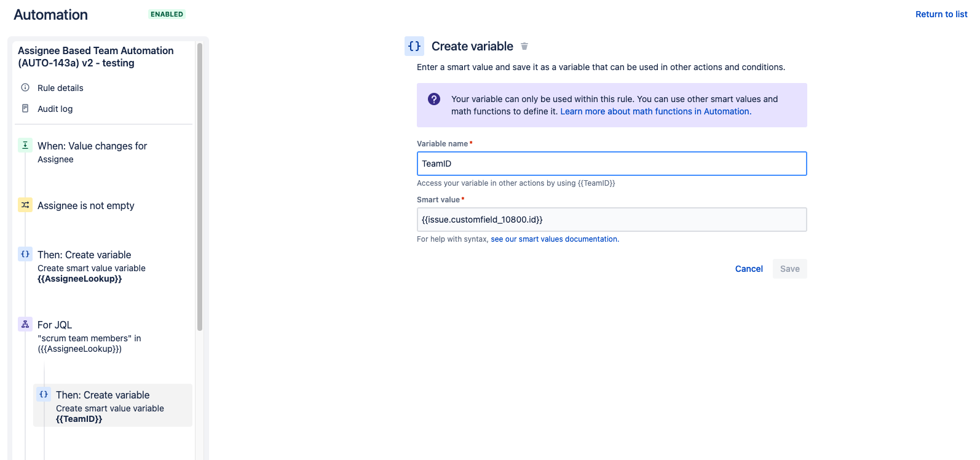
Task: Open Rule details
Action: click(x=60, y=88)
